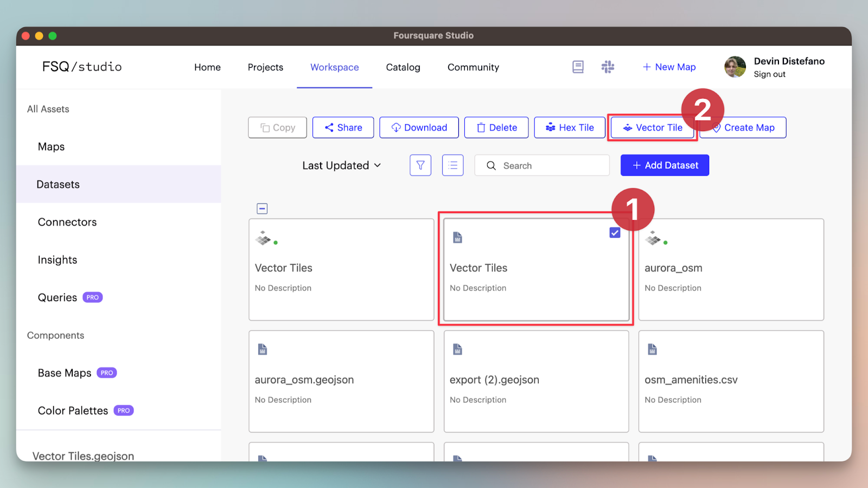The height and width of the screenshot is (488, 868).
Task: Focus the Search input field
Action: click(x=542, y=165)
